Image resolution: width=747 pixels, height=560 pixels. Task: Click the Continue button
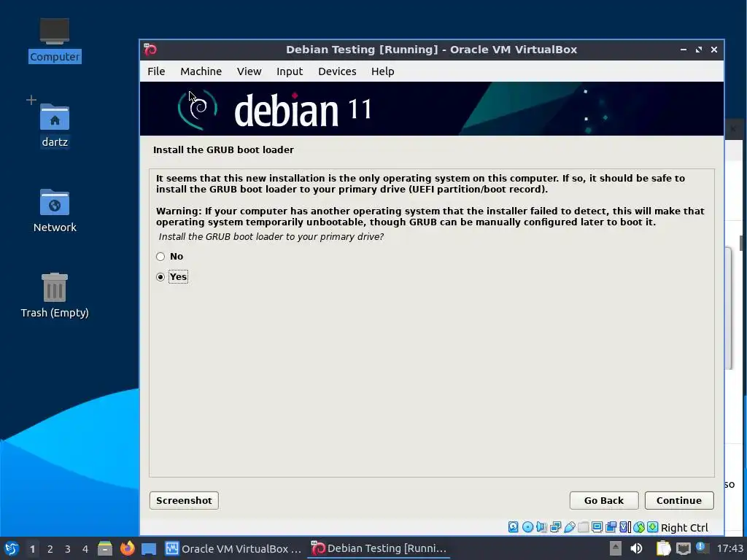tap(679, 500)
